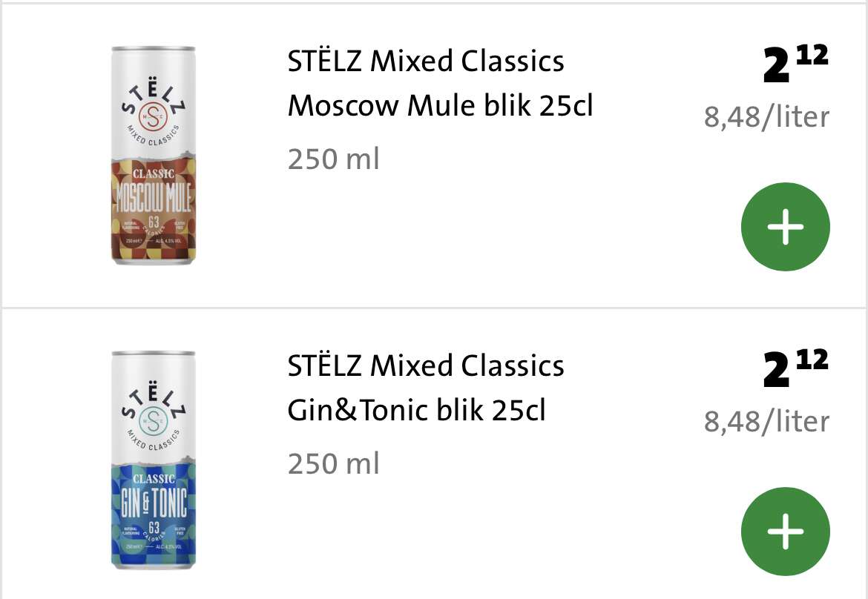The image size is (868, 599).
Task: Open STËLZ Mixed Classics Moscow Mule product title
Action: point(440,83)
